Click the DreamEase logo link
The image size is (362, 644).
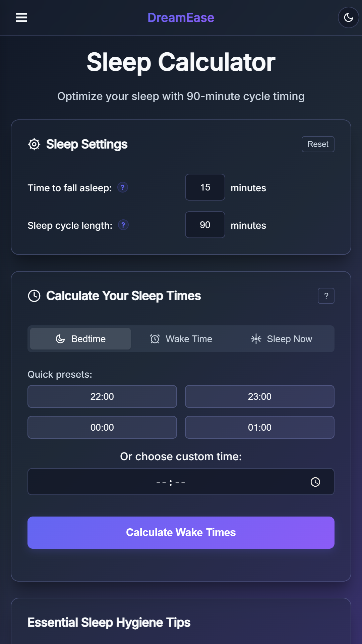pos(181,17)
